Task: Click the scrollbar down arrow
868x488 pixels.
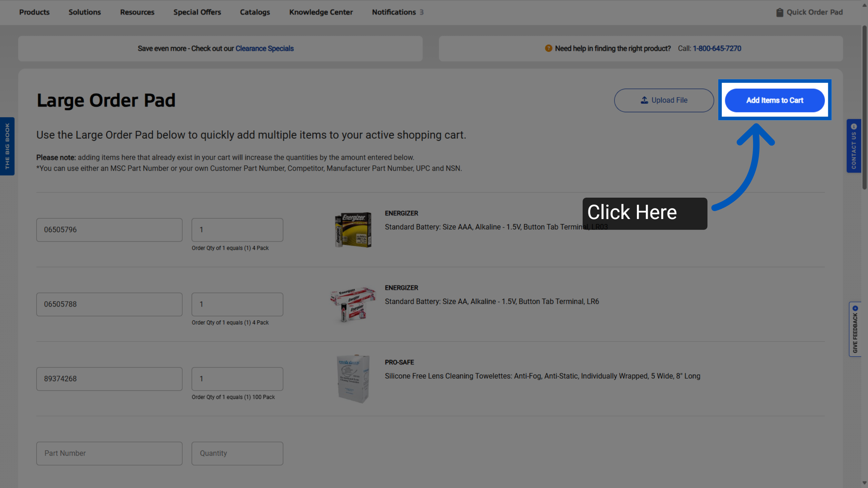Action: (x=864, y=483)
